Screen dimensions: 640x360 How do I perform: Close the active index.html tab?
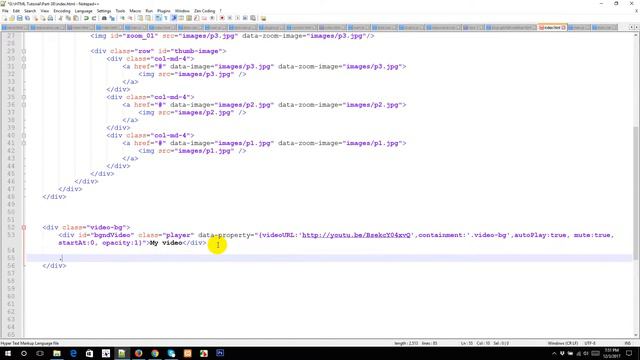[x=564, y=27]
